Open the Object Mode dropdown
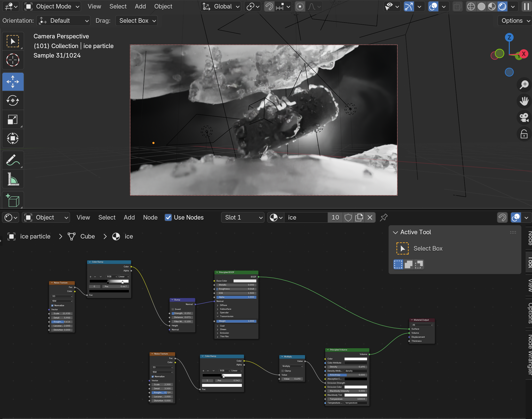Screen dimensions: 532x419 pyautogui.click(x=52, y=7)
